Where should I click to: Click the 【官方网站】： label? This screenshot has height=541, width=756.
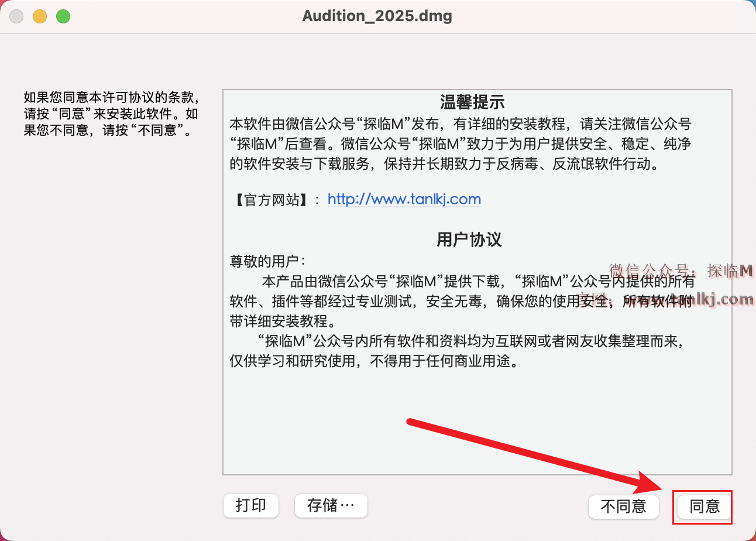277,200
